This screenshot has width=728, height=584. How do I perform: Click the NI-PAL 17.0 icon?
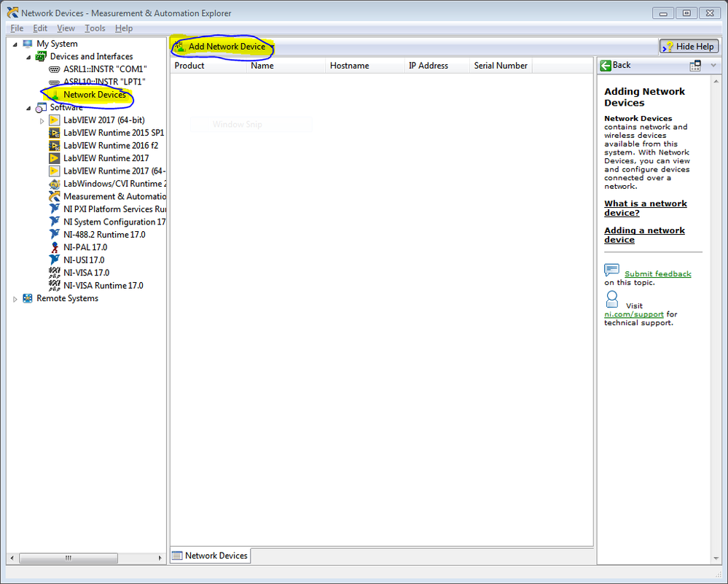pyautogui.click(x=55, y=248)
